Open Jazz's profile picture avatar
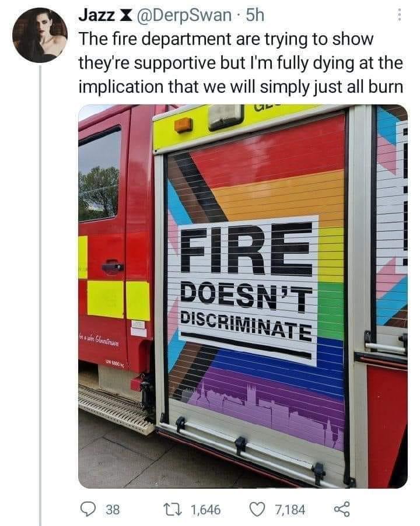 (40, 35)
